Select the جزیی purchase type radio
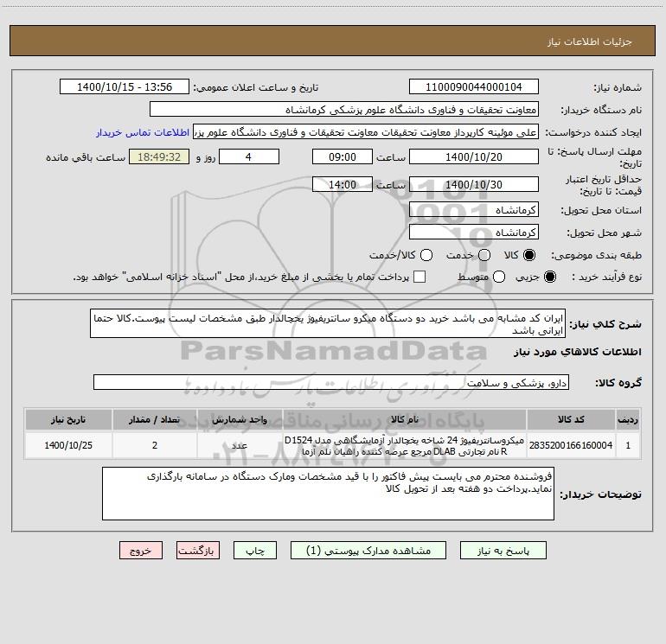The width and height of the screenshot is (666, 644). click(549, 277)
